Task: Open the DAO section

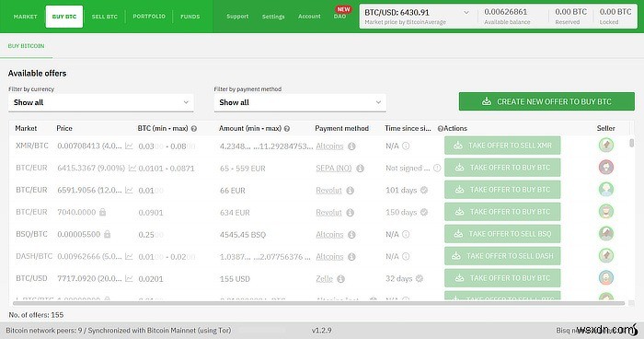Action: (339, 17)
